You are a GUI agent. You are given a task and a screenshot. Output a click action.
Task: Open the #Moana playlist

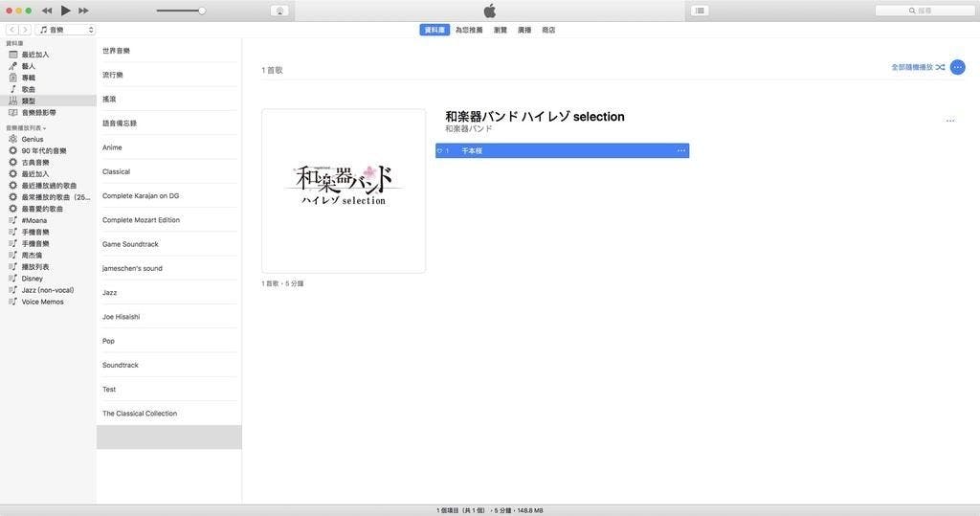(48, 220)
